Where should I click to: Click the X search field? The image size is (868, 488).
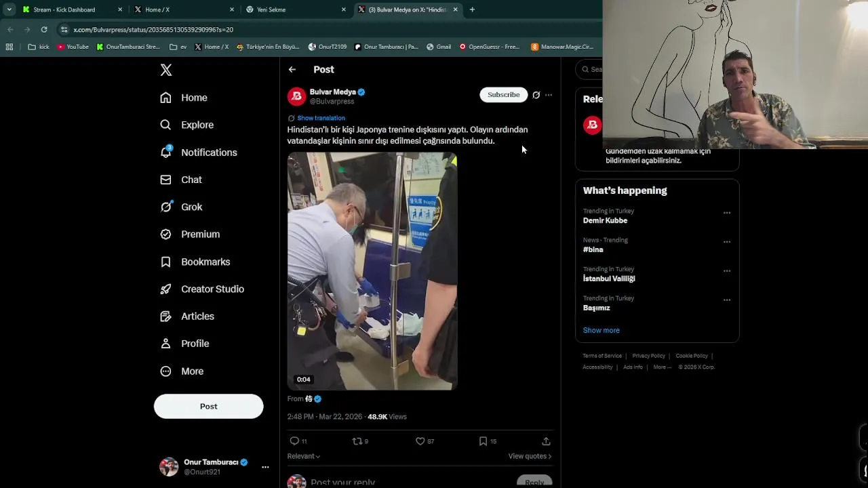[589, 69]
